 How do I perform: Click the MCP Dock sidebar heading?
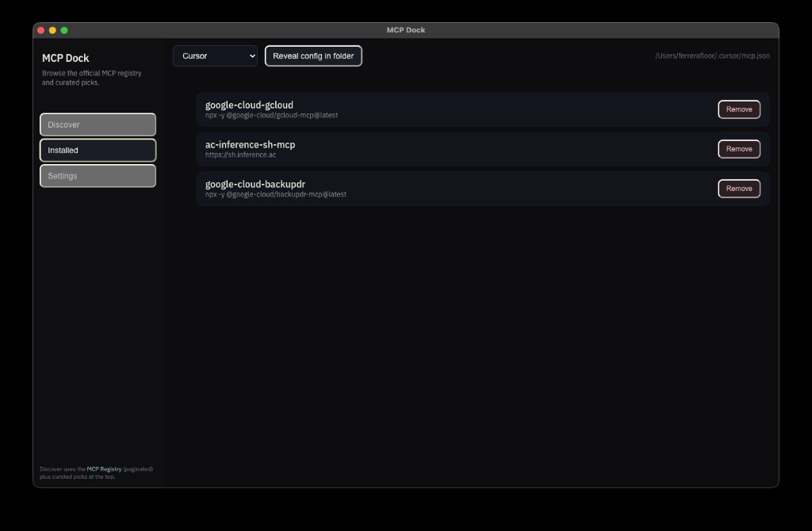65,58
